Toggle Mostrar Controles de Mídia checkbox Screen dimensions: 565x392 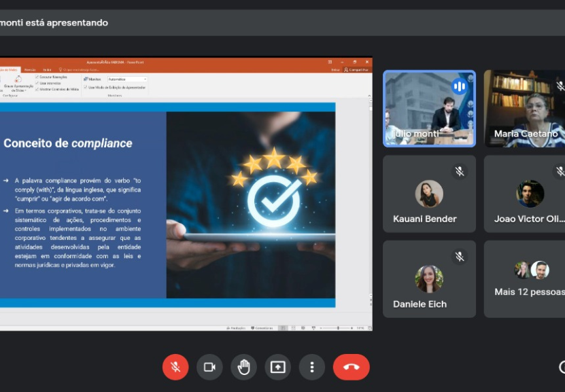click(x=37, y=89)
